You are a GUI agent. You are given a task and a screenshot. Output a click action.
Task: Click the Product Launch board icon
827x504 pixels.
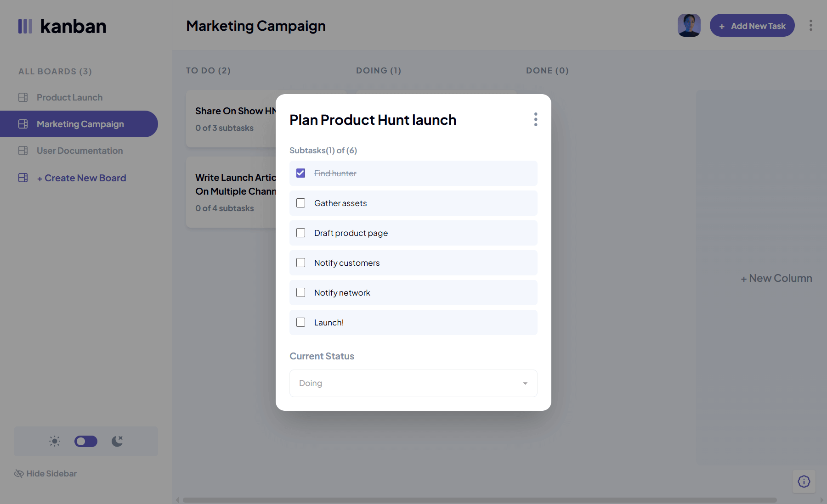coord(23,97)
